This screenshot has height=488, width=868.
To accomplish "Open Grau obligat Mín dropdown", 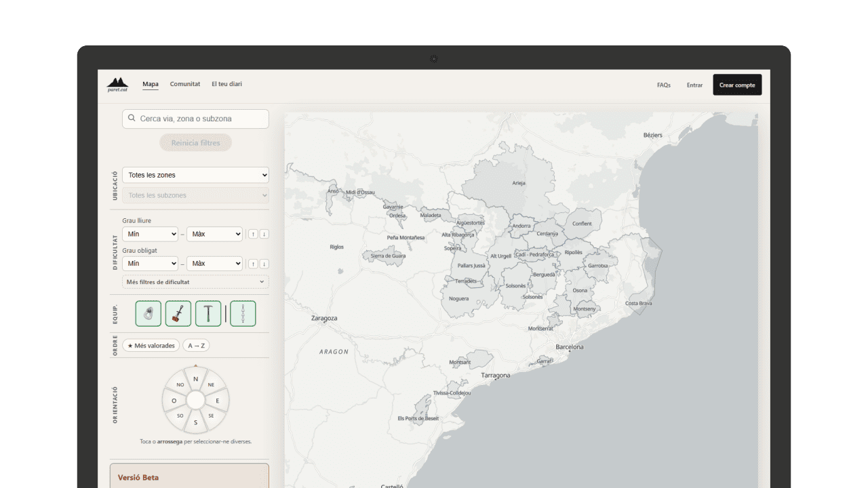I will point(151,263).
